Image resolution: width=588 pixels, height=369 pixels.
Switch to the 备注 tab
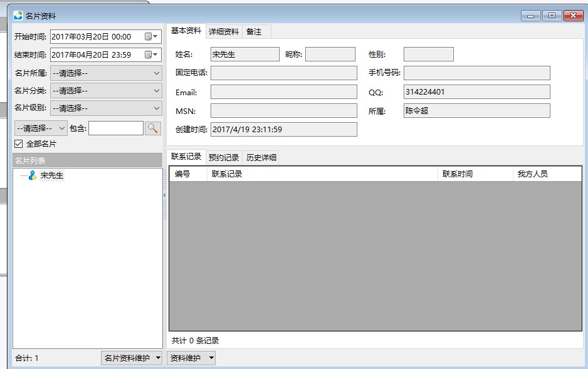pos(254,31)
